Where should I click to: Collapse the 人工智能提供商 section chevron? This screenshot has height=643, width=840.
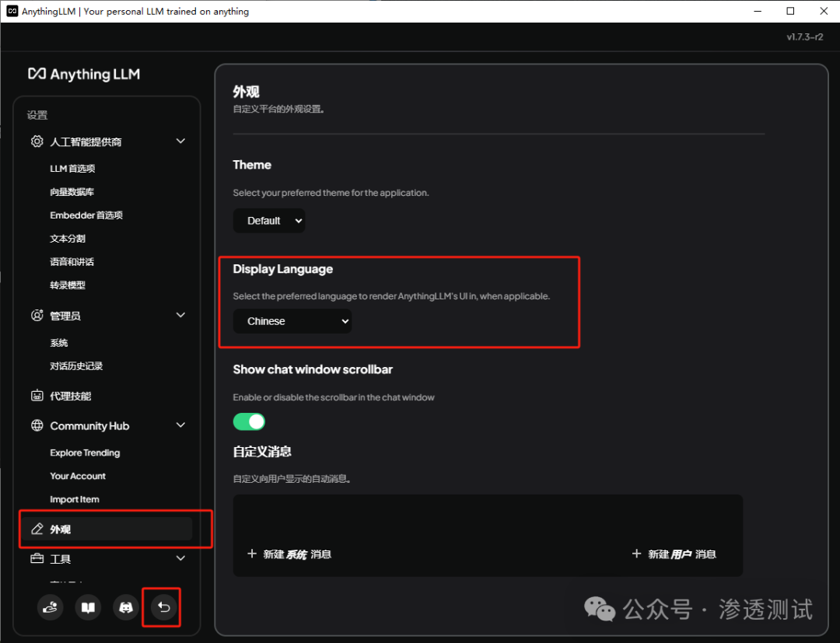(180, 142)
